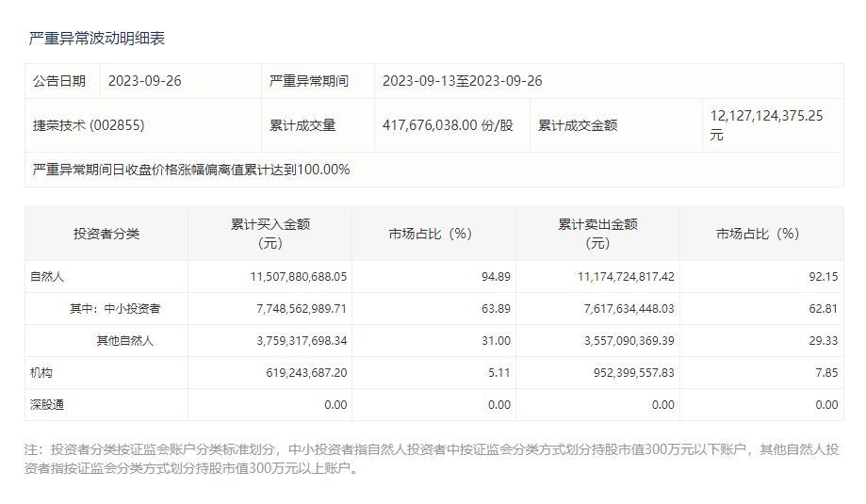Click the 涨幅偏离值累计达到100.00% description row
Viewport: 866px width, 504px height.
[x=191, y=170]
